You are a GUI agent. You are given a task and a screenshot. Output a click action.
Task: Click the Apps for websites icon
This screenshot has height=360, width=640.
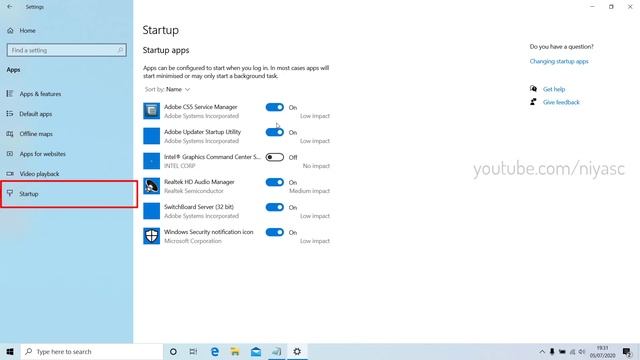coord(10,153)
